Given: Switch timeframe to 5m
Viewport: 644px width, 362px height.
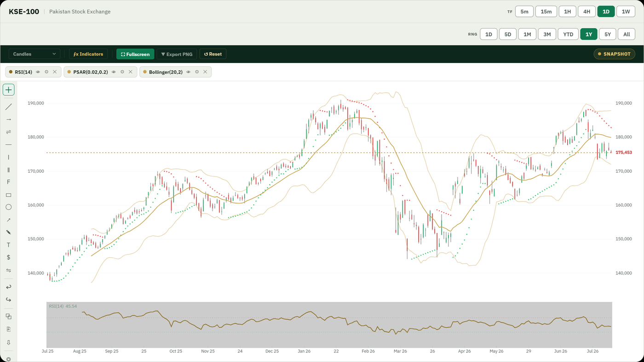Looking at the screenshot, I should (524, 11).
